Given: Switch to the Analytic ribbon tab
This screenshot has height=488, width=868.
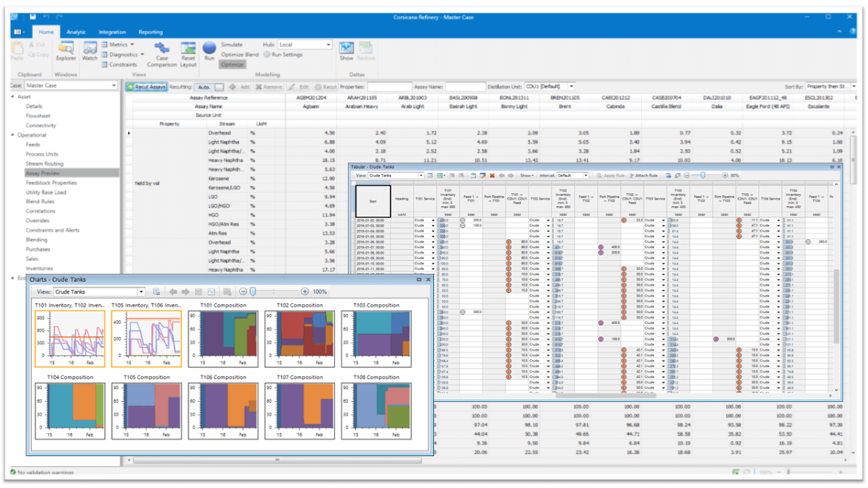Looking at the screenshot, I should click(76, 32).
